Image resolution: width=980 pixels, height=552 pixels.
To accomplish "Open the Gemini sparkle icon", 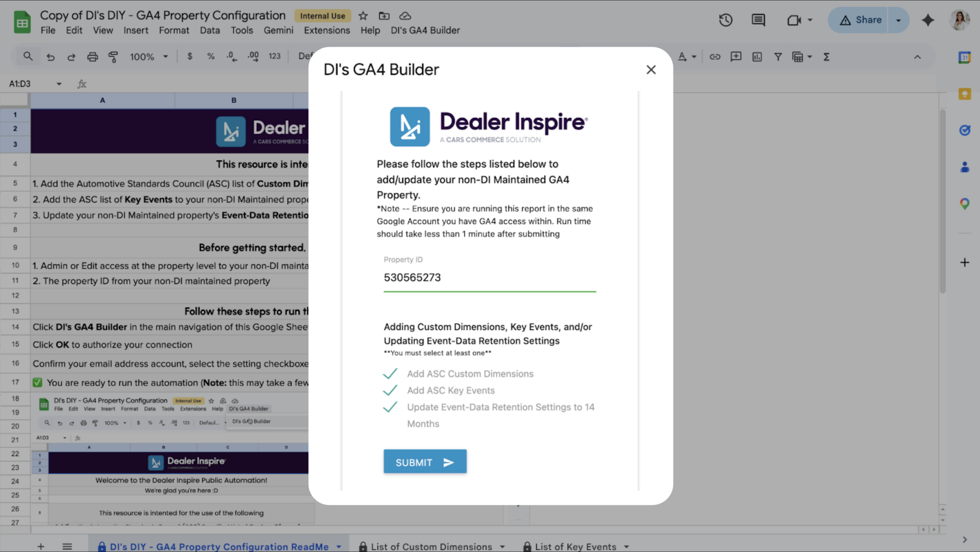I will tap(928, 20).
